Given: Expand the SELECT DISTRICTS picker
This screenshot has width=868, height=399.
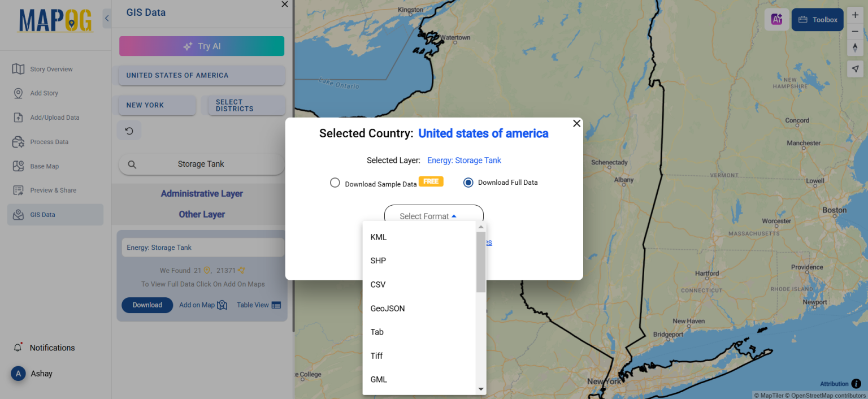Looking at the screenshot, I should pyautogui.click(x=246, y=105).
